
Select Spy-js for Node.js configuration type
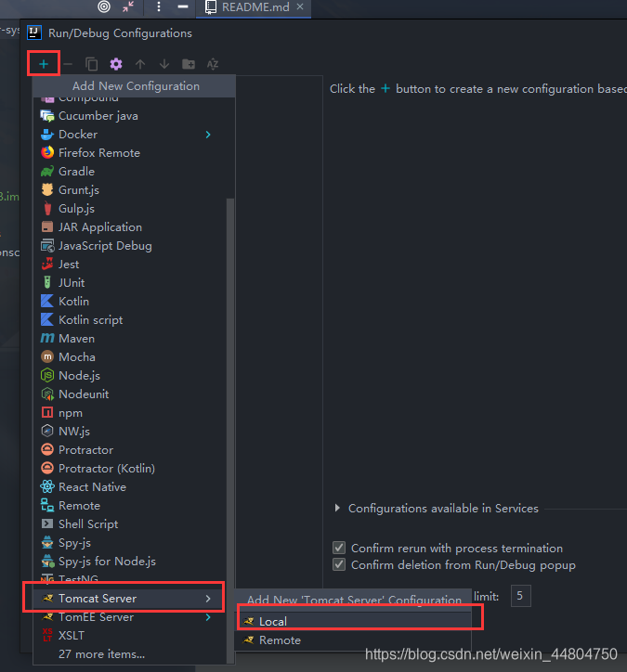coord(129,561)
